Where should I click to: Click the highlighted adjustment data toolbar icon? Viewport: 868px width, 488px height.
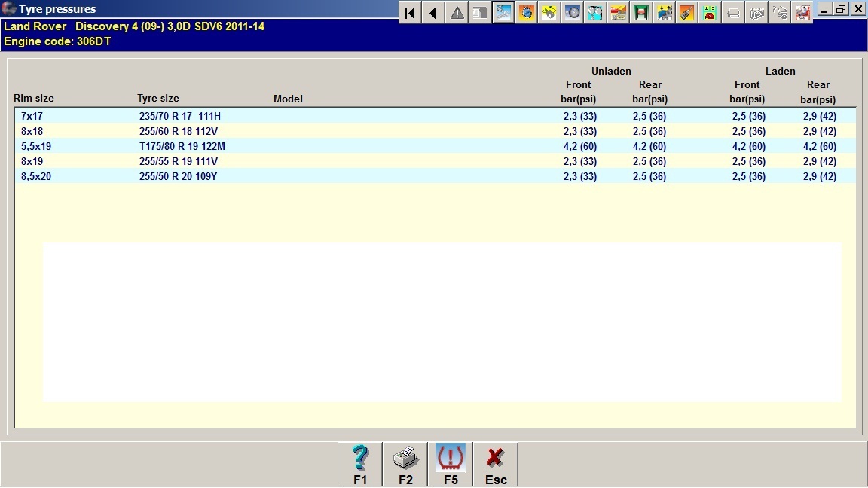point(503,12)
